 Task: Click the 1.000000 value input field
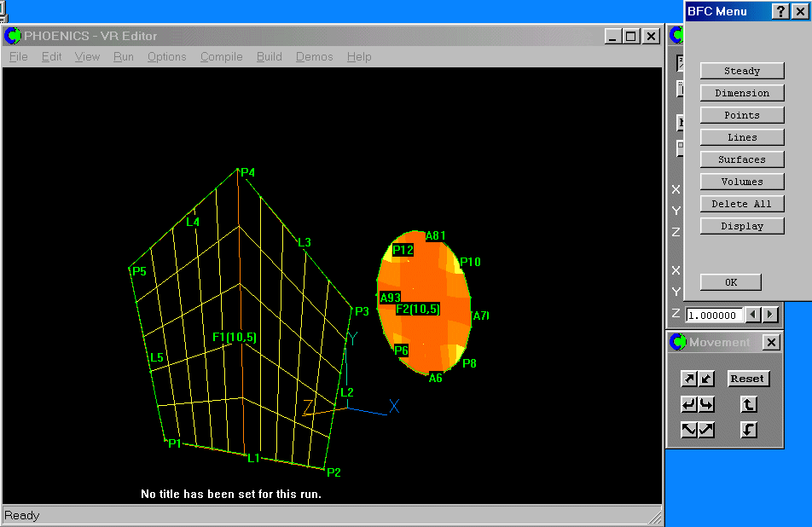715,315
